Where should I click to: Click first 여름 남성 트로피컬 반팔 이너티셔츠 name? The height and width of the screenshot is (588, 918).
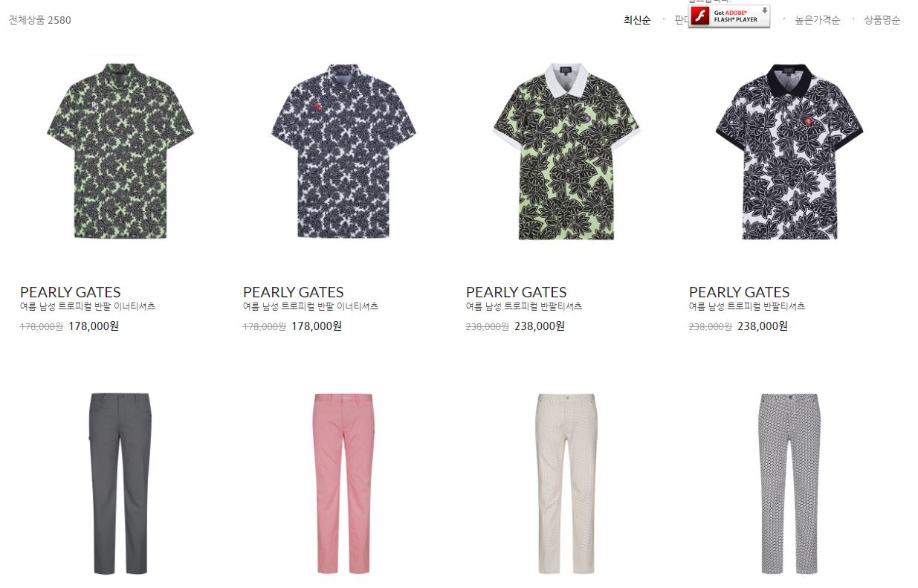click(88, 306)
